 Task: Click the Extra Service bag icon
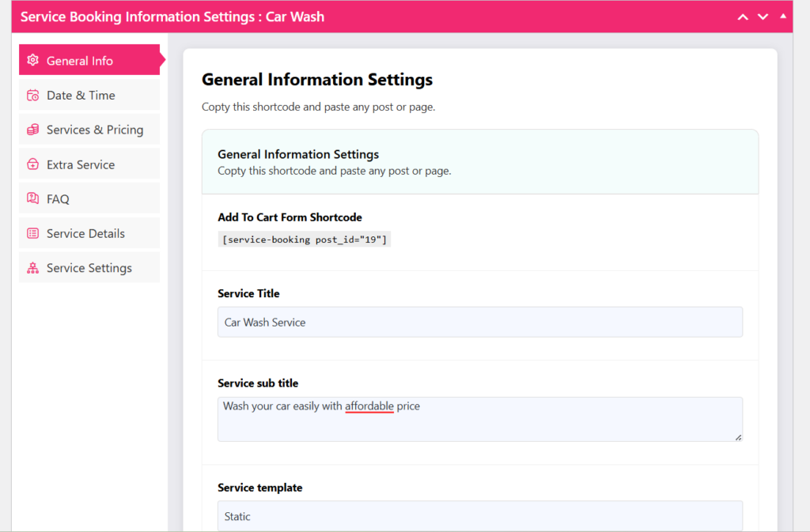[33, 164]
